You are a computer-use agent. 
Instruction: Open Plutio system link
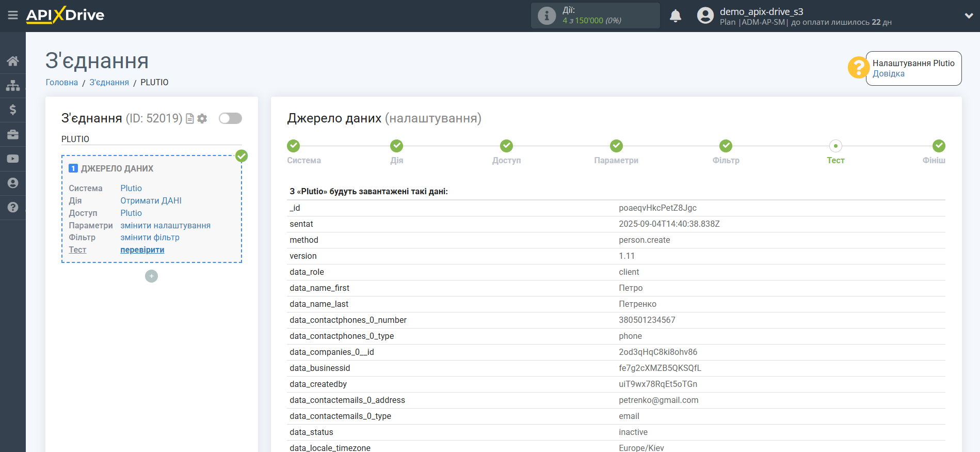click(x=131, y=188)
